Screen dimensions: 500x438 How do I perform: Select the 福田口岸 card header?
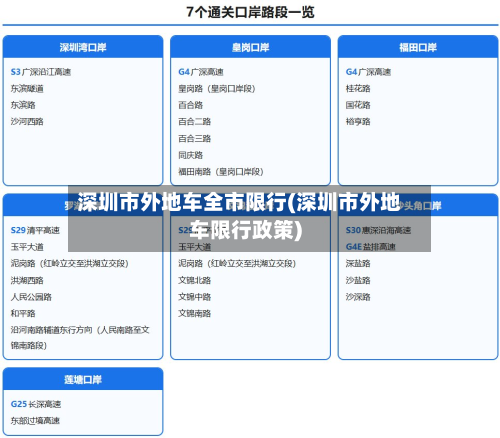tap(418, 47)
